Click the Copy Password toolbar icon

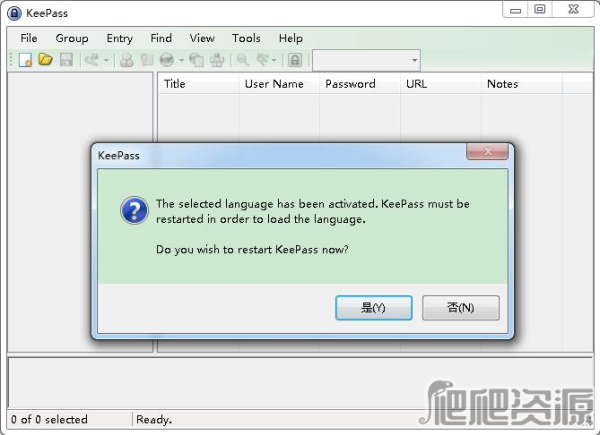point(147,60)
